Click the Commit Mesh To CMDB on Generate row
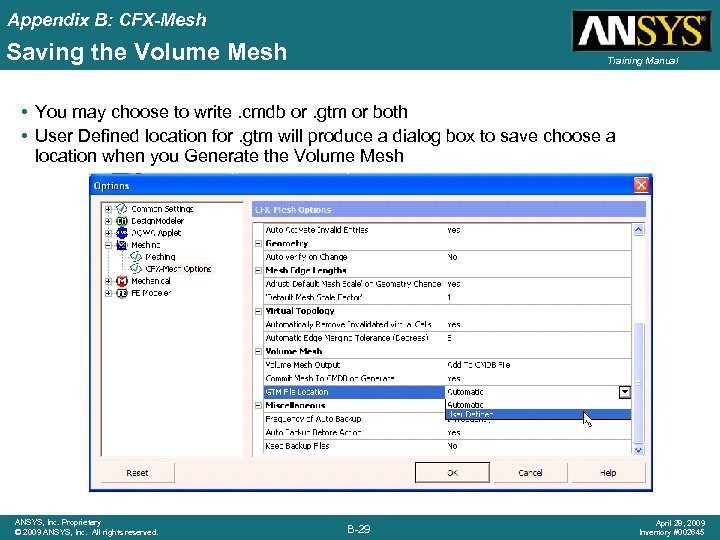Image resolution: width=720 pixels, height=540 pixels. [x=447, y=378]
